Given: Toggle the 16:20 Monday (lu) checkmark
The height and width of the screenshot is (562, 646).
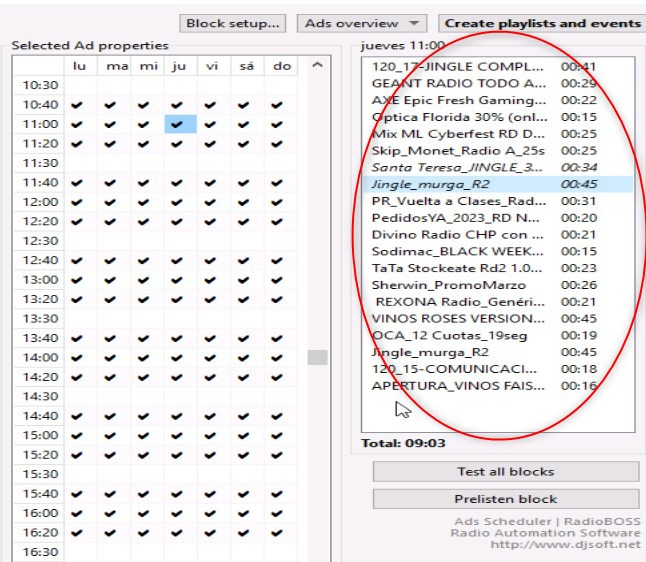Looking at the screenshot, I should tap(77, 533).
